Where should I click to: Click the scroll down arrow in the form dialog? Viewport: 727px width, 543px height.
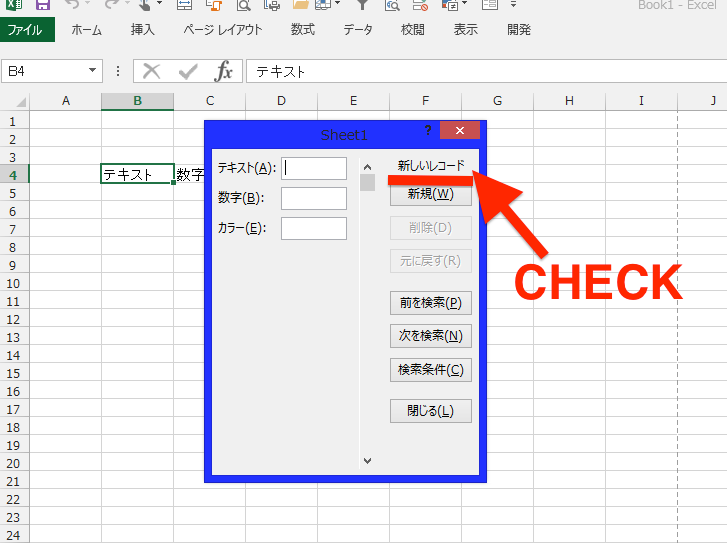coord(367,460)
